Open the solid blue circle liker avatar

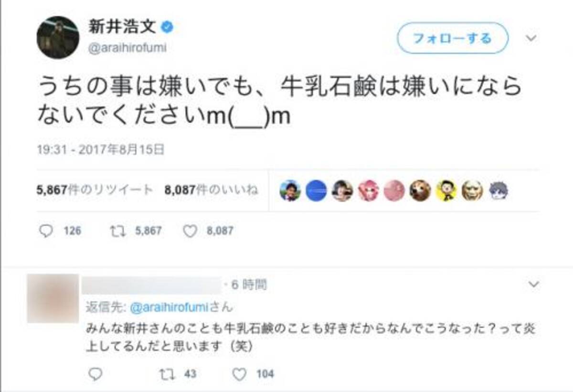tap(316, 191)
